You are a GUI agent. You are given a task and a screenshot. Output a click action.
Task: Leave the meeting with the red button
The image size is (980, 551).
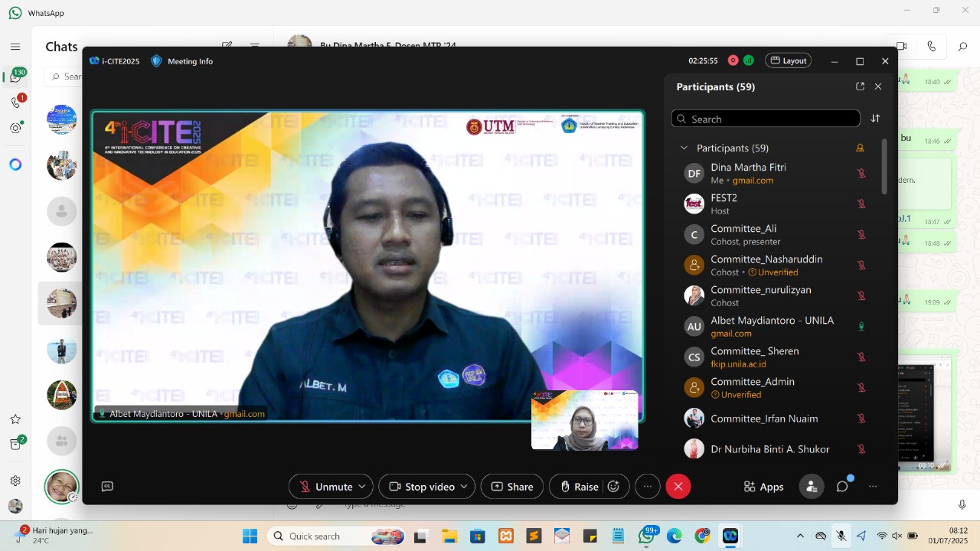(678, 486)
